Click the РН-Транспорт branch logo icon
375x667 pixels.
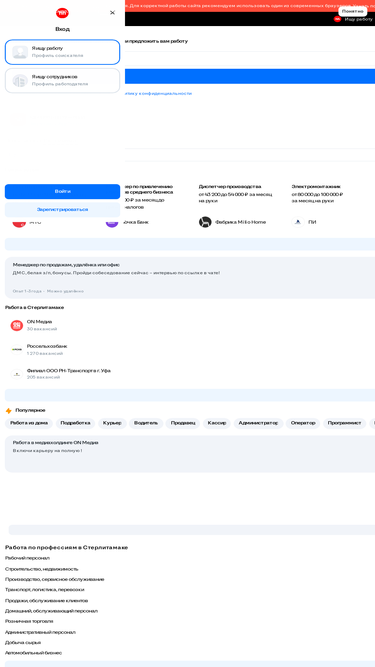[x=17, y=374]
